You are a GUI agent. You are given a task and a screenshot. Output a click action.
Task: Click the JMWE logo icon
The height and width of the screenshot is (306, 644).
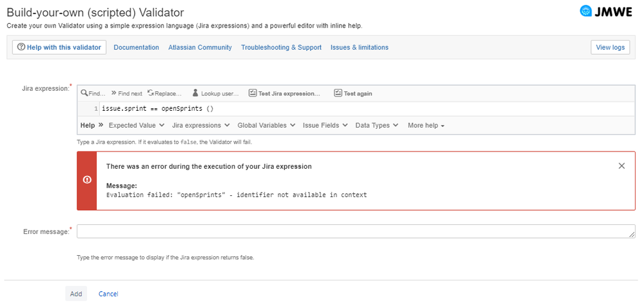(x=585, y=12)
